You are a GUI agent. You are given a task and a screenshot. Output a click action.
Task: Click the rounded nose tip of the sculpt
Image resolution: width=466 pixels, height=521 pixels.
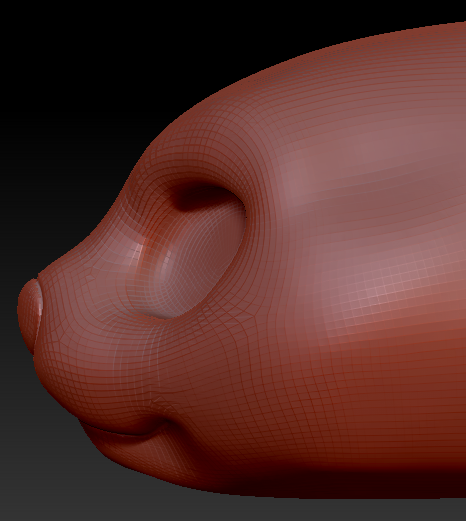click(29, 315)
